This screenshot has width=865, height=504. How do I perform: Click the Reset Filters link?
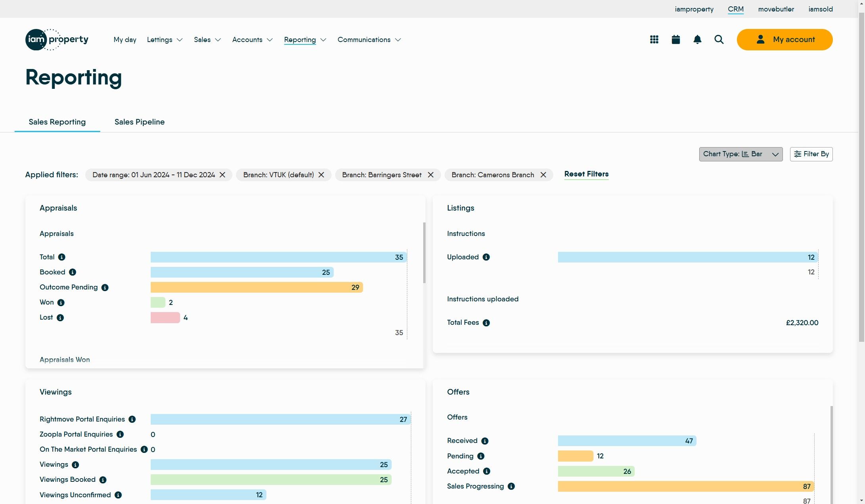click(x=586, y=174)
